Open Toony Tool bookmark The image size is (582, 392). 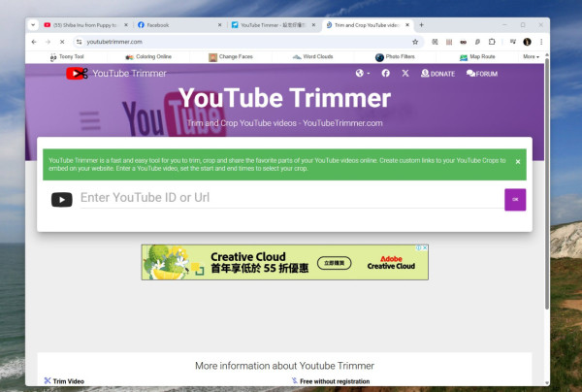(67, 57)
